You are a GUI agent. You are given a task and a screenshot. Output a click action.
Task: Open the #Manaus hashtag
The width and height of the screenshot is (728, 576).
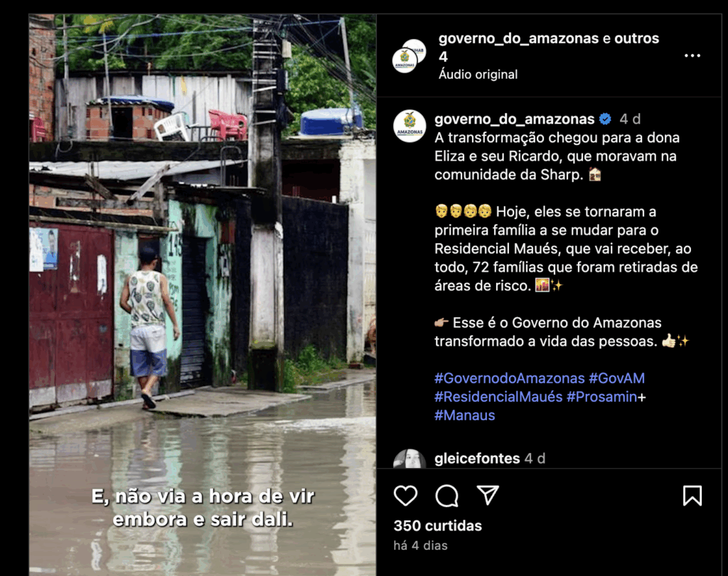pyautogui.click(x=464, y=415)
